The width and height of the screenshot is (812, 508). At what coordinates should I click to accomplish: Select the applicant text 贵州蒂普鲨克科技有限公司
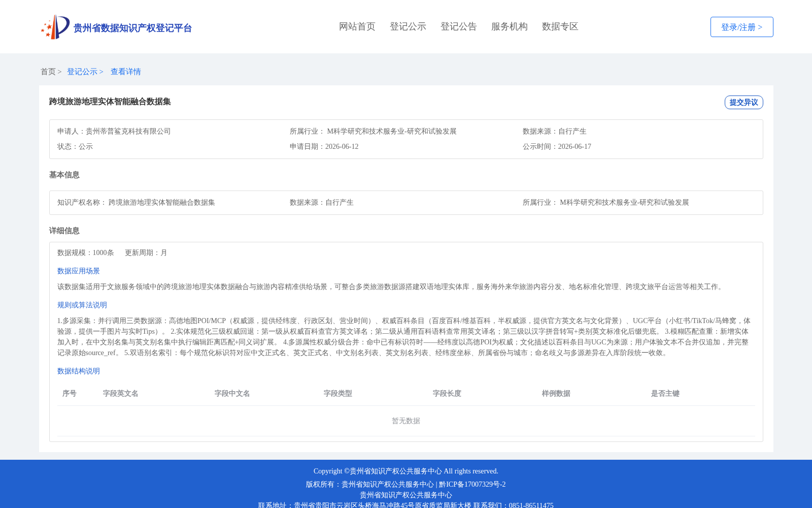coord(128,131)
